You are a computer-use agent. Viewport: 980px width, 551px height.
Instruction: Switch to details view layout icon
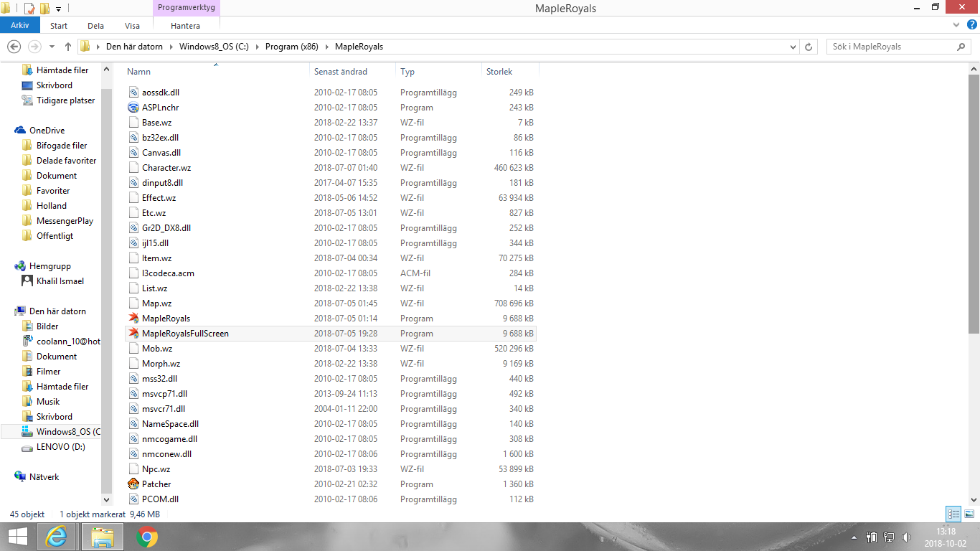(x=953, y=514)
